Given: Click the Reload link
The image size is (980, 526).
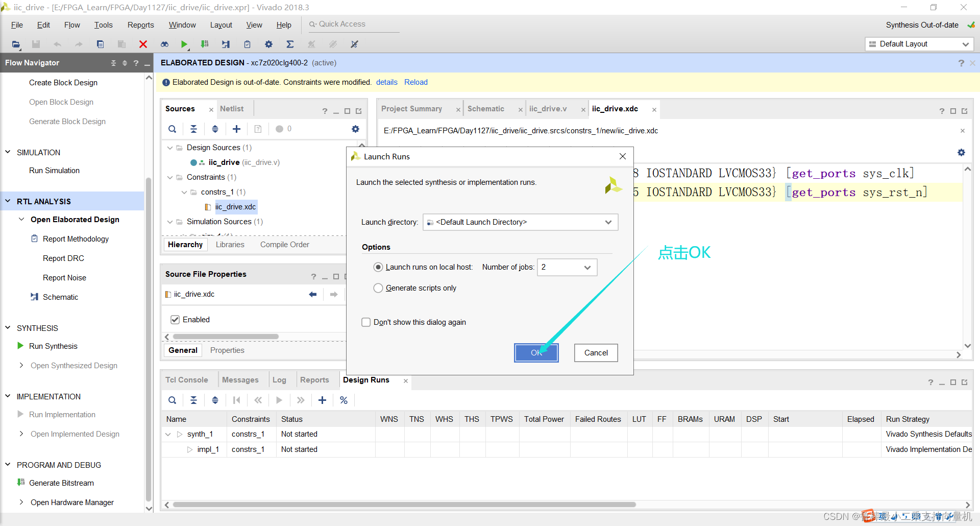Looking at the screenshot, I should click(416, 82).
